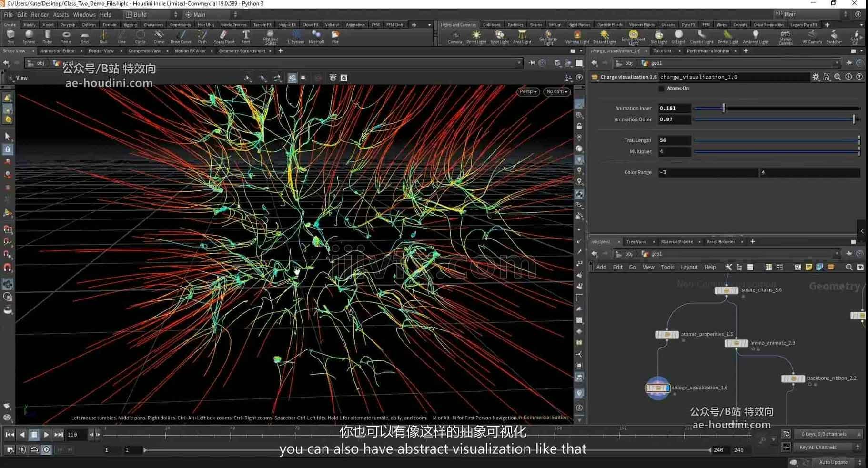868x468 pixels.
Task: Click the stop playback button
Action: click(x=34, y=435)
